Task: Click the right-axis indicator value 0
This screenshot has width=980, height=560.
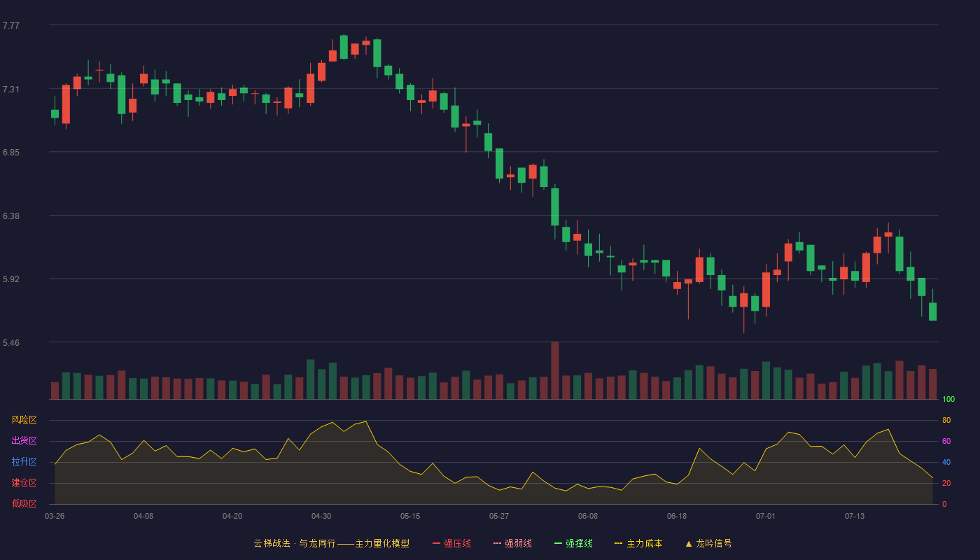Action: pyautogui.click(x=944, y=505)
